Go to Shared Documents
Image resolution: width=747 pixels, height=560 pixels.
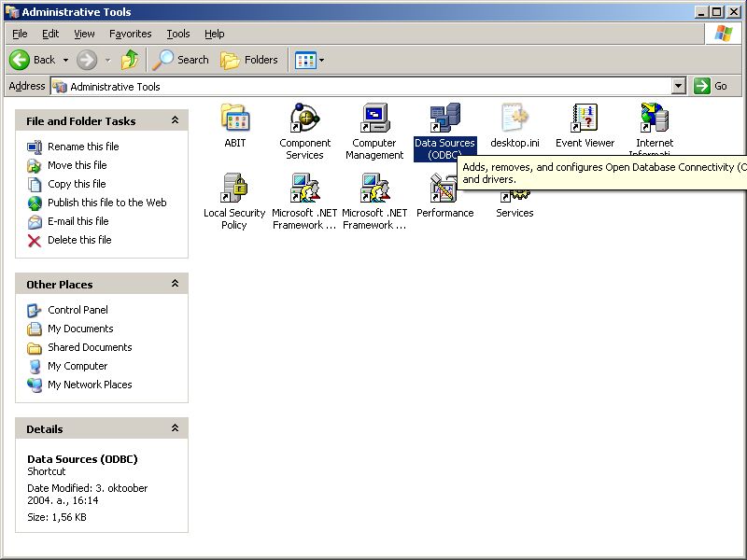click(x=90, y=347)
